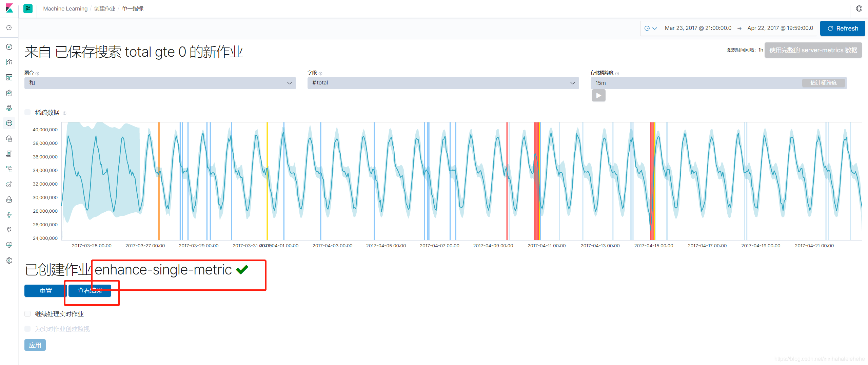Click the 24,000,000 y-axis label

click(x=45, y=238)
